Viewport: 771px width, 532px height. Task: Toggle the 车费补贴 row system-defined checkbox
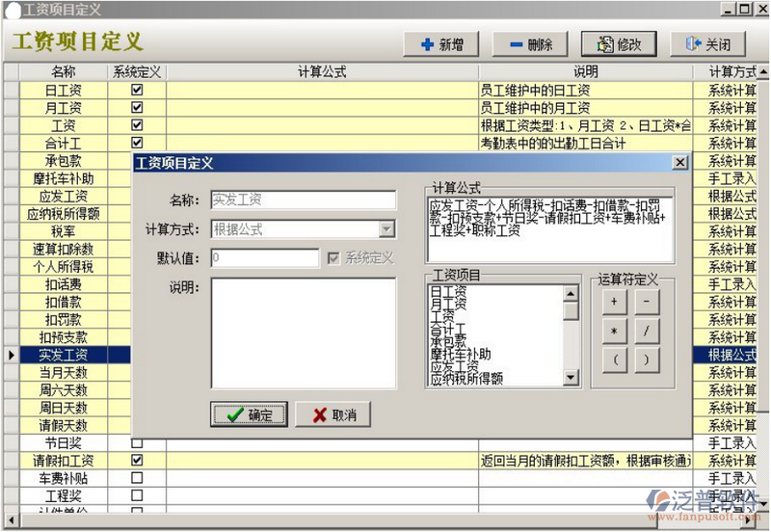[x=137, y=478]
